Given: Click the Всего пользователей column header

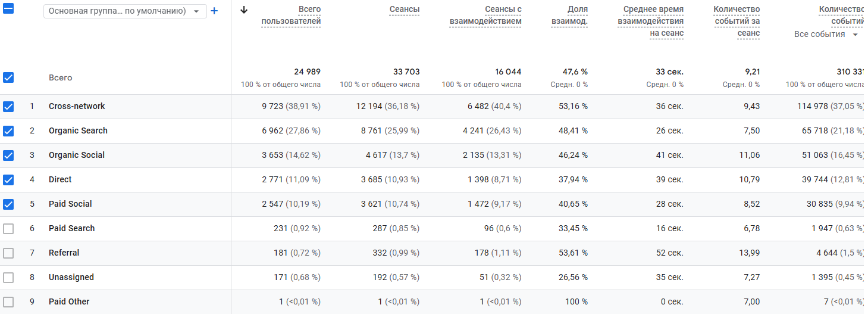Looking at the screenshot, I should [291, 15].
